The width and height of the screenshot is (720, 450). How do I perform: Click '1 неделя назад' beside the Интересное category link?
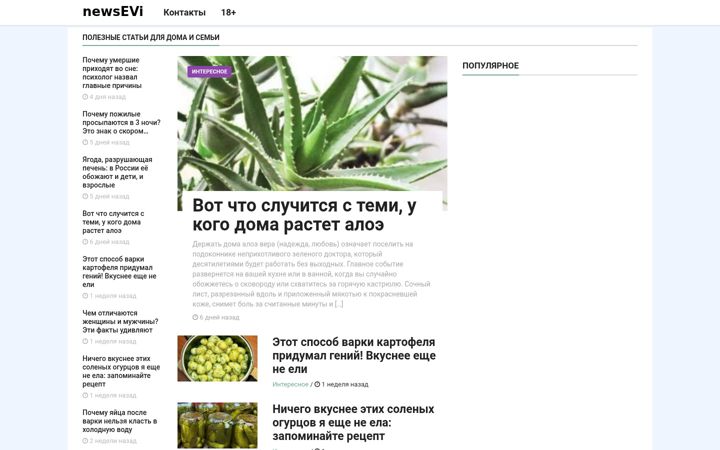(345, 384)
